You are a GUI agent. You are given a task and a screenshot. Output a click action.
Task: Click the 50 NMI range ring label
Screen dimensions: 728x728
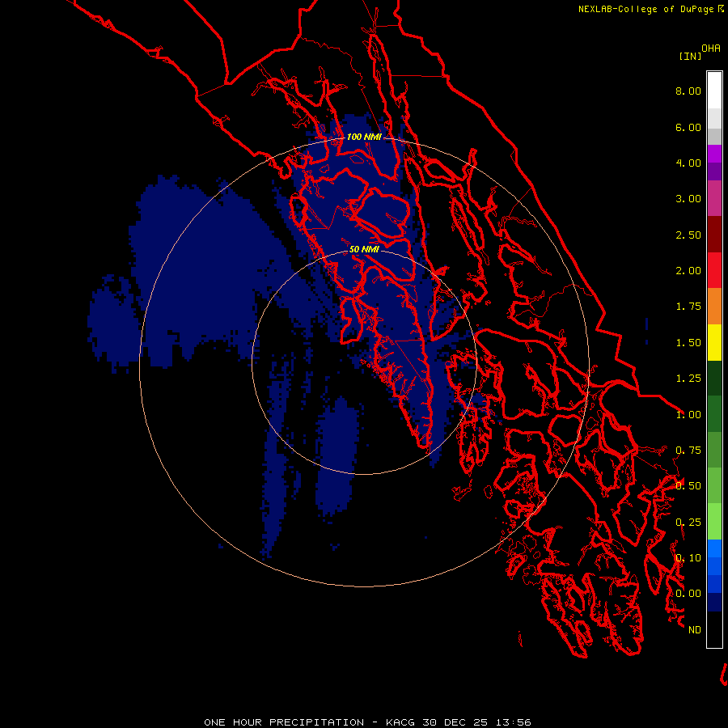[x=364, y=249]
